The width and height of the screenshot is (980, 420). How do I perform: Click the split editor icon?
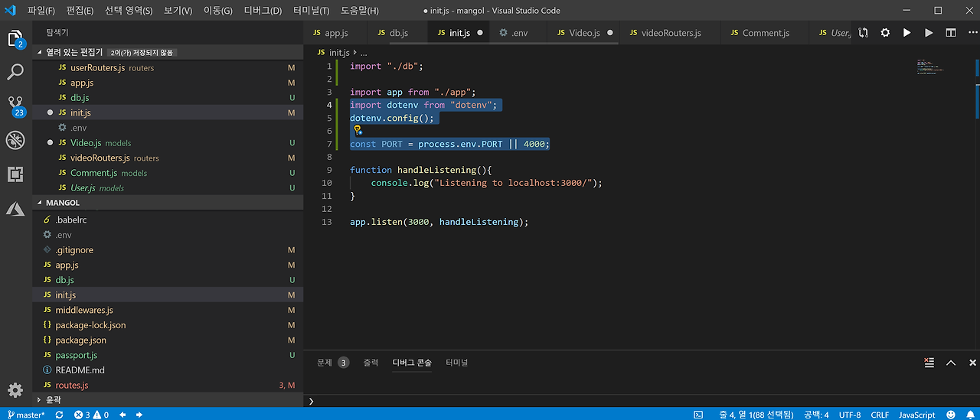951,33
